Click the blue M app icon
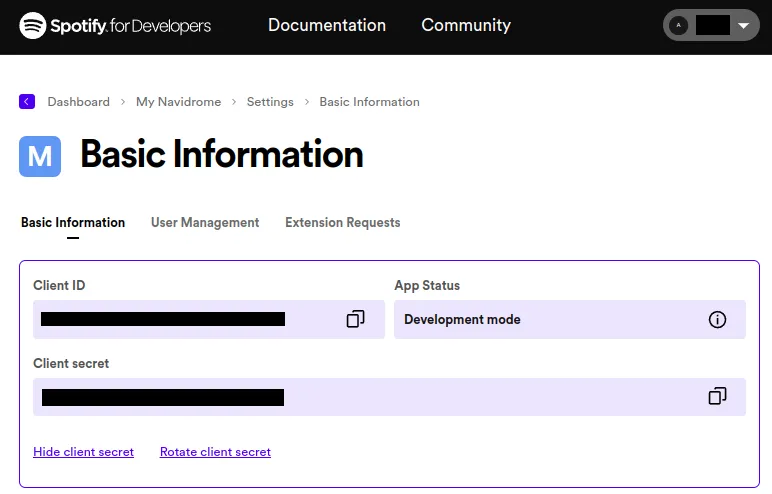The image size is (772, 494). [40, 156]
